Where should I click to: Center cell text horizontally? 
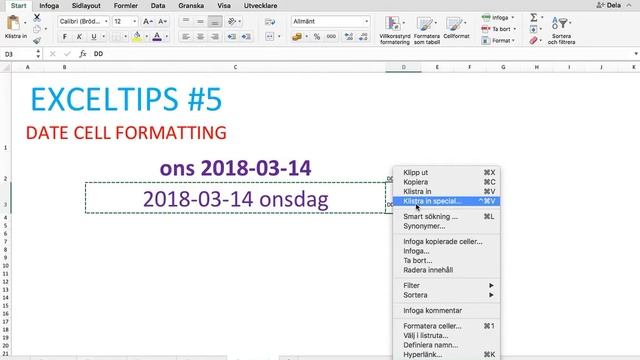200,37
